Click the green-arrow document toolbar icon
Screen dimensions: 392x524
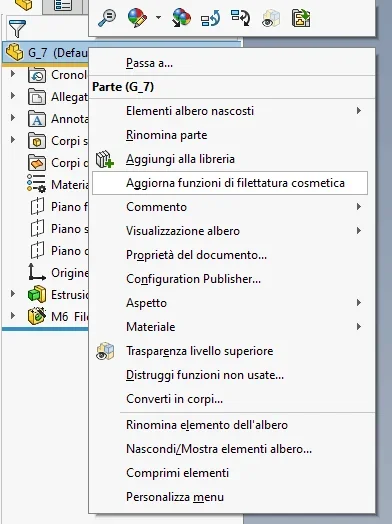(301, 18)
